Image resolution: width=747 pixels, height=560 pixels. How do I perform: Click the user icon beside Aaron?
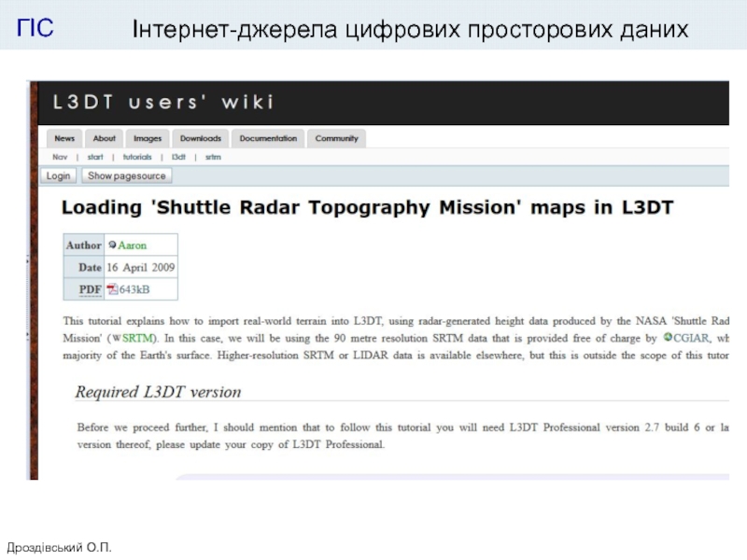[112, 245]
